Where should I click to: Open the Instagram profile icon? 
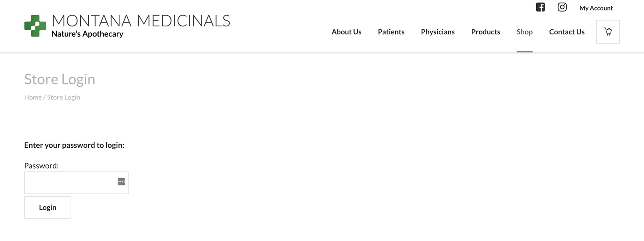click(562, 7)
